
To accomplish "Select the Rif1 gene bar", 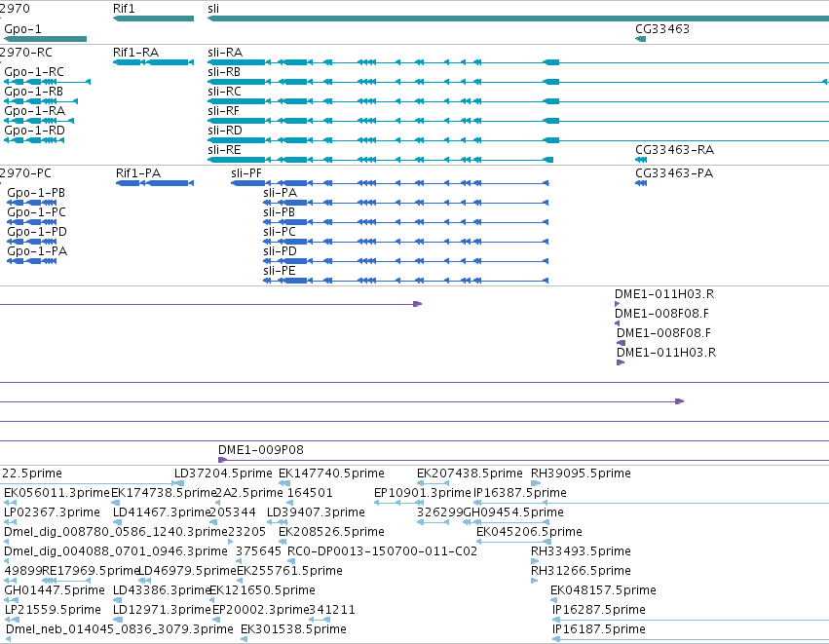I will pos(153,19).
